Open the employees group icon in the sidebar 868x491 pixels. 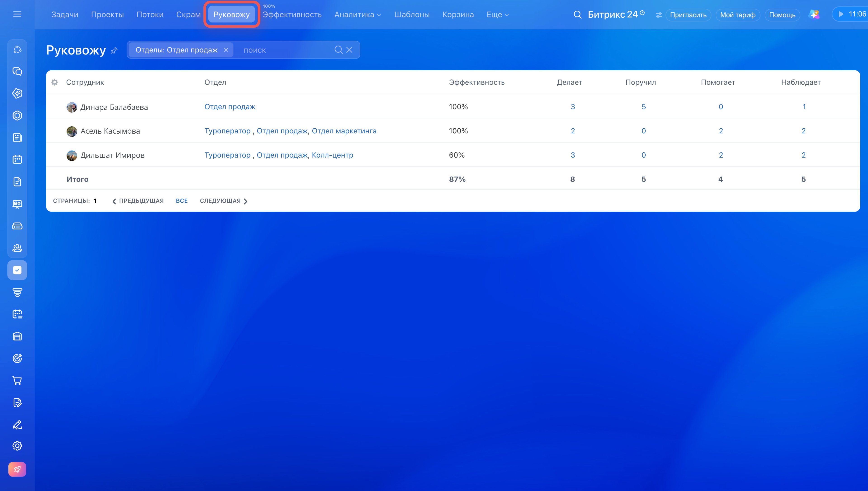tap(17, 248)
